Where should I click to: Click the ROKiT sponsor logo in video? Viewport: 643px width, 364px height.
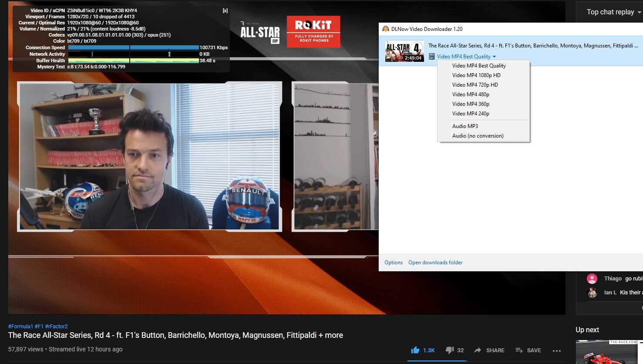point(313,32)
